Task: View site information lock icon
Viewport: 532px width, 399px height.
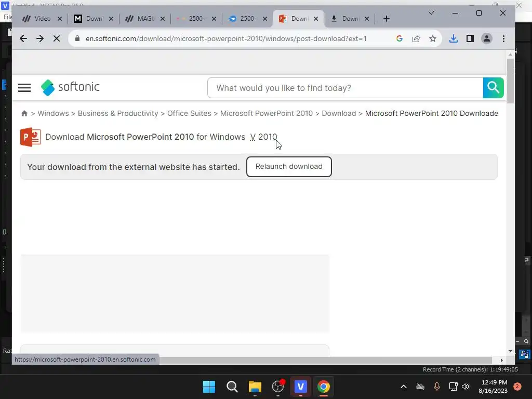Action: [x=77, y=38]
